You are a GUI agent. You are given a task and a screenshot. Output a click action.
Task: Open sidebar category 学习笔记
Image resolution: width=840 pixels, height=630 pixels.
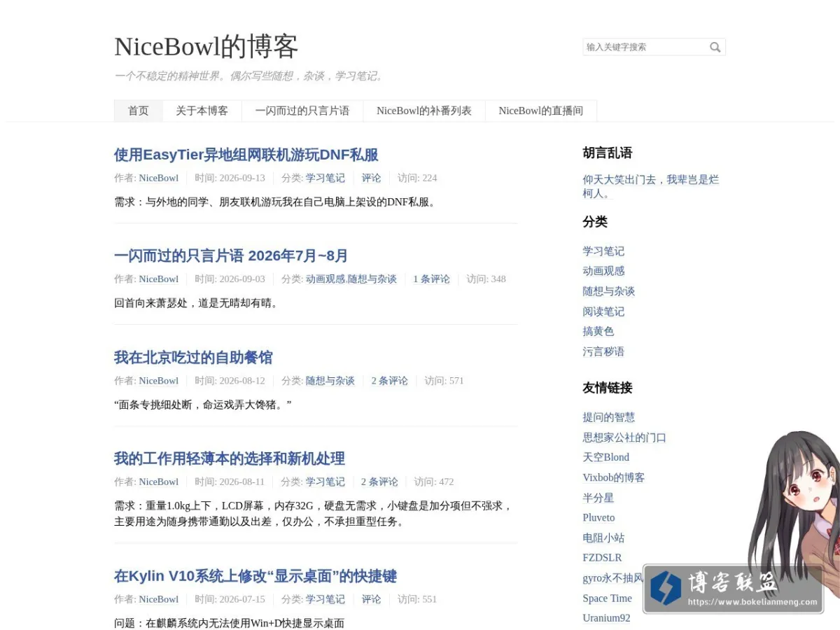pyautogui.click(x=603, y=251)
